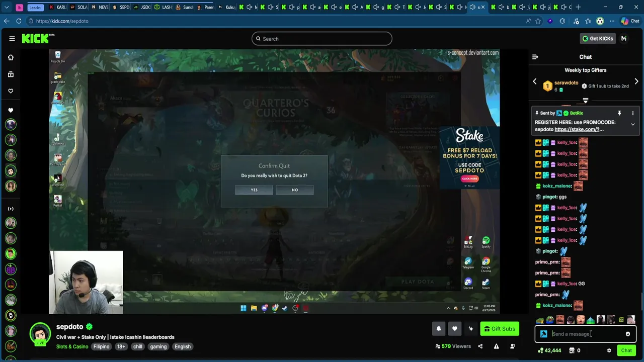Click the live broadcast icon in sidebar
Screen dimensions: 644x362
click(11, 209)
